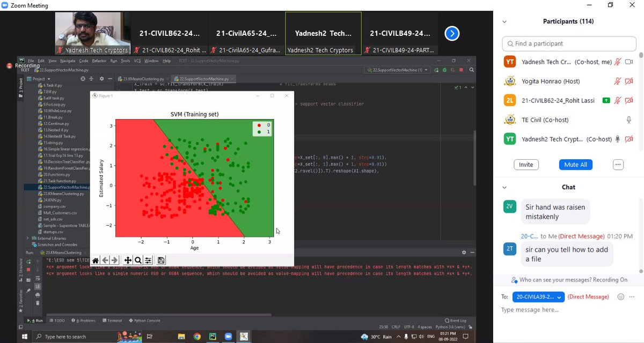
Task: Open the Configure subplots sliders icon
Action: click(x=148, y=260)
